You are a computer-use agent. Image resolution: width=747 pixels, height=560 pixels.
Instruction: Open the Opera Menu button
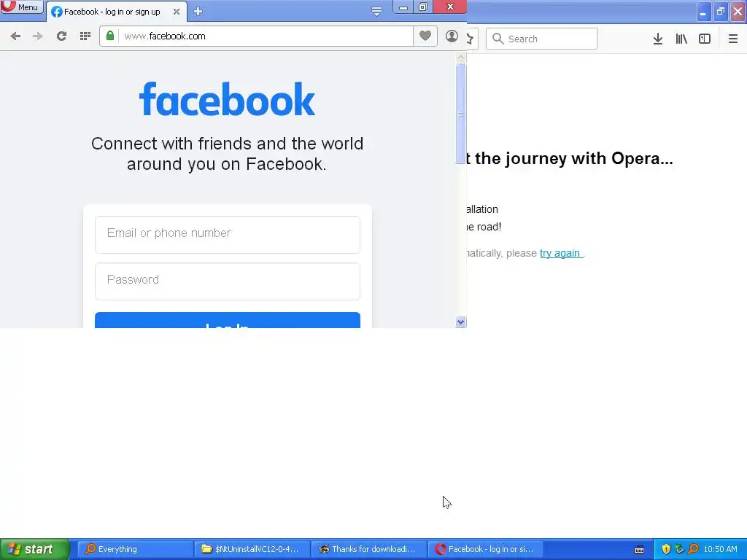[21, 7]
